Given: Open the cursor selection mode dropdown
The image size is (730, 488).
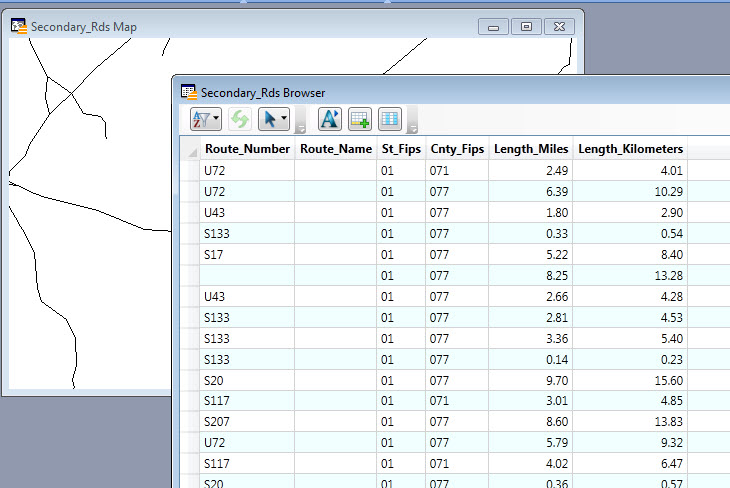Looking at the screenshot, I should coord(274,119).
